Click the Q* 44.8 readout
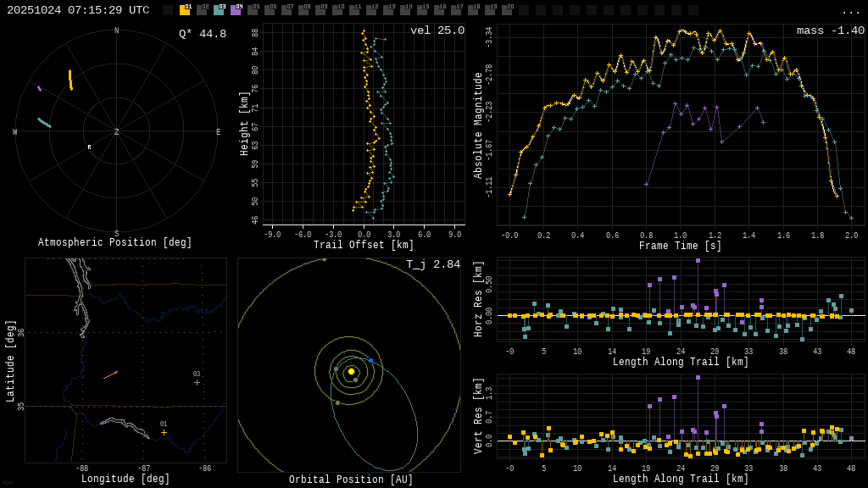Screen dimensions: 868x488 202,34
